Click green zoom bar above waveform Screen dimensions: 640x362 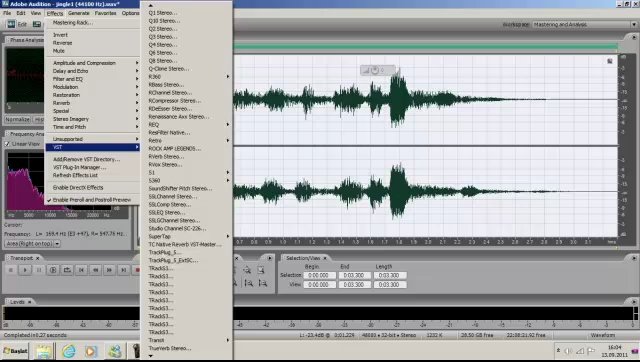(x=425, y=47)
